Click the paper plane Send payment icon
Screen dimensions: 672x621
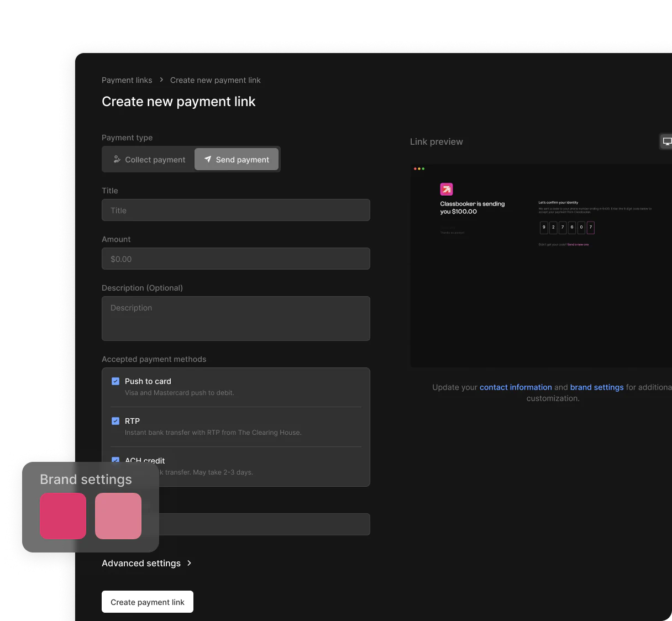coord(208,159)
